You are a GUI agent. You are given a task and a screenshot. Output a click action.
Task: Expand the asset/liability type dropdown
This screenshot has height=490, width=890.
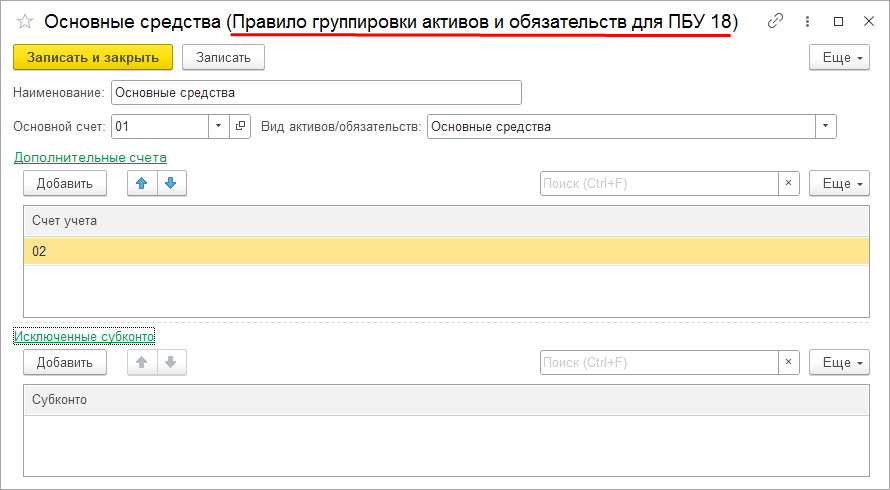(825, 127)
